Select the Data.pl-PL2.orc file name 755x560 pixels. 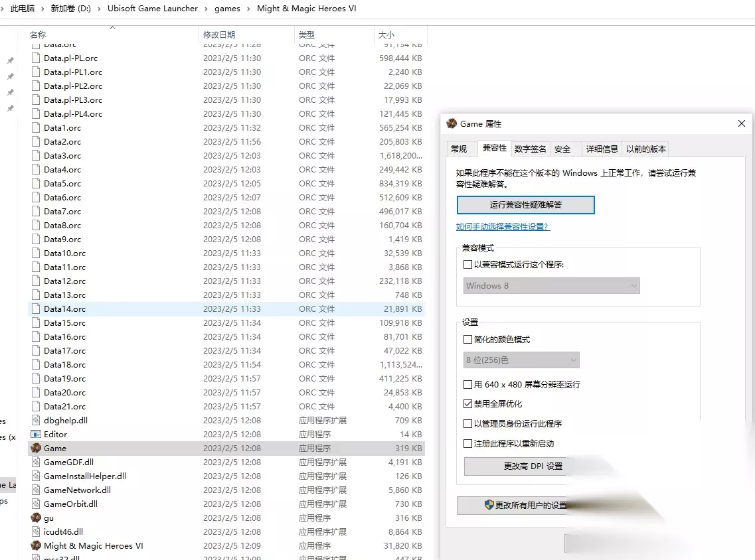click(x=73, y=86)
